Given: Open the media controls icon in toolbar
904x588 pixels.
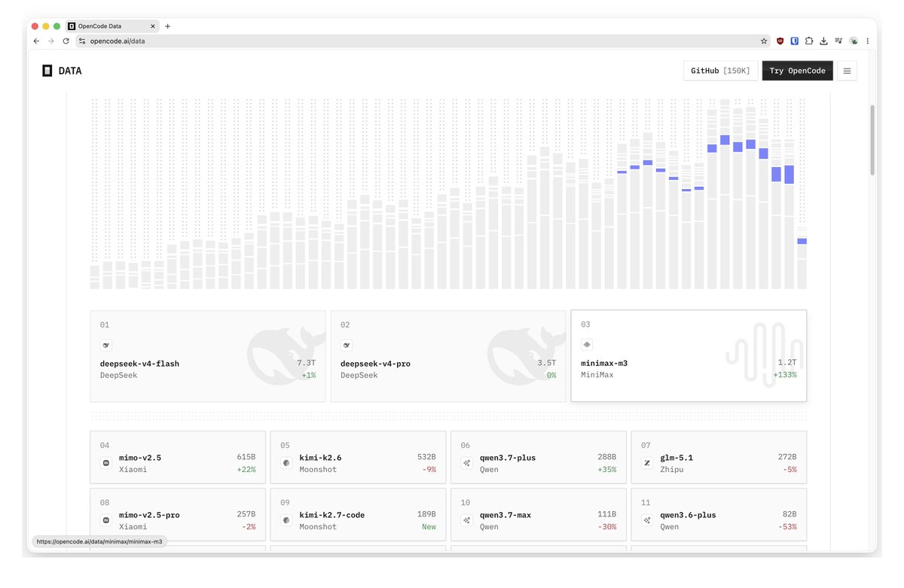Looking at the screenshot, I should click(838, 41).
